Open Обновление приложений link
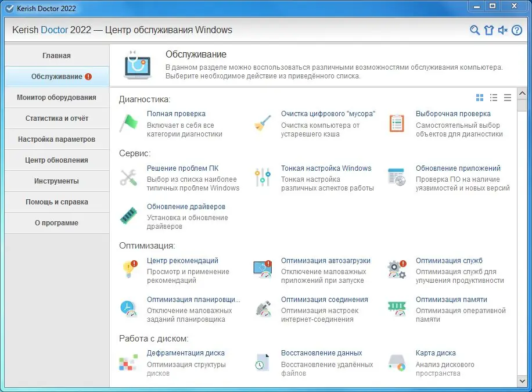 pos(458,168)
